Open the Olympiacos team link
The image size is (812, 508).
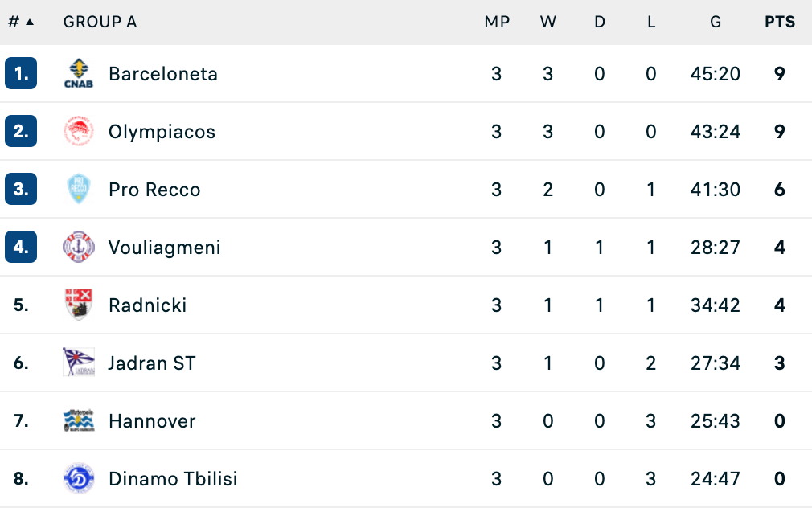(162, 132)
